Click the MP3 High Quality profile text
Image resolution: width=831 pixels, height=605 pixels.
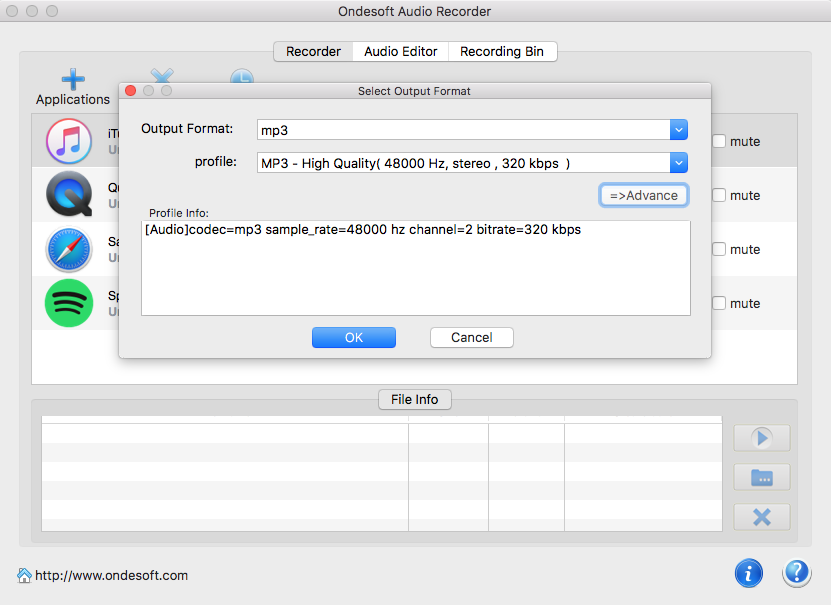pos(416,163)
